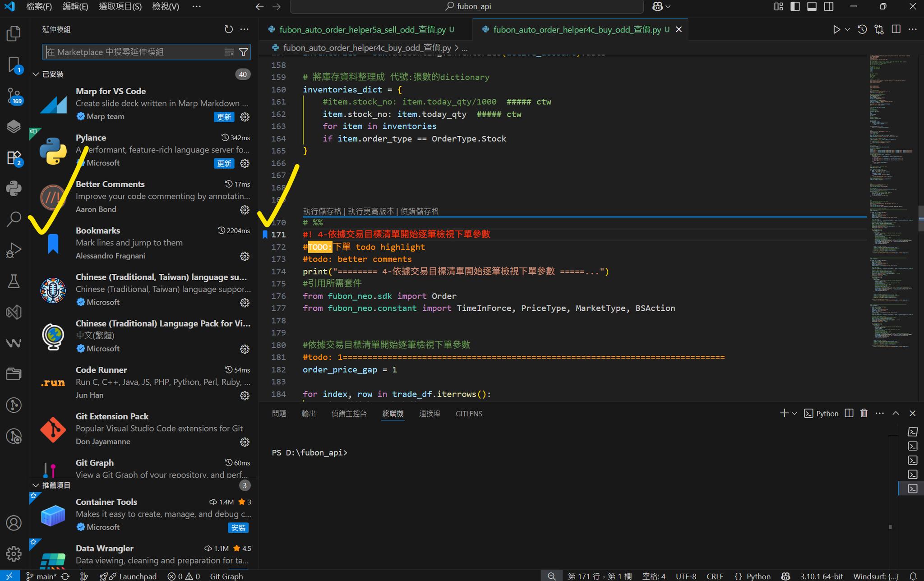Maximize the terminal panel size
The height and width of the screenshot is (581, 924).
[896, 413]
